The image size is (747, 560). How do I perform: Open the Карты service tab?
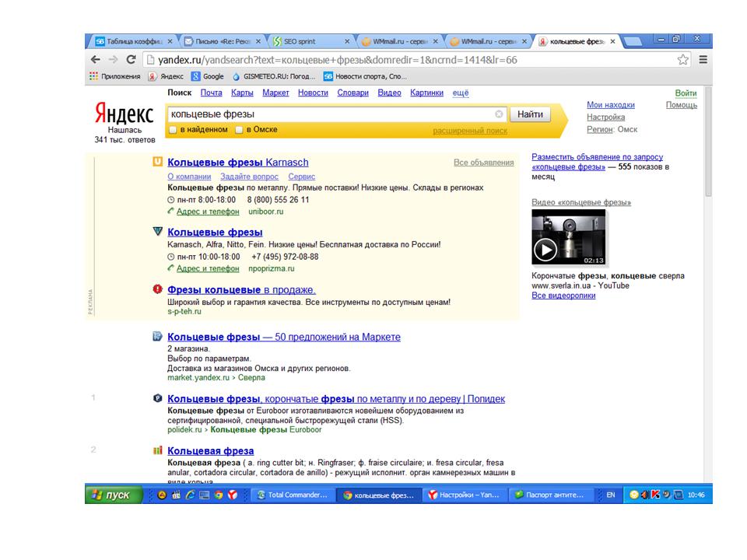(x=242, y=93)
